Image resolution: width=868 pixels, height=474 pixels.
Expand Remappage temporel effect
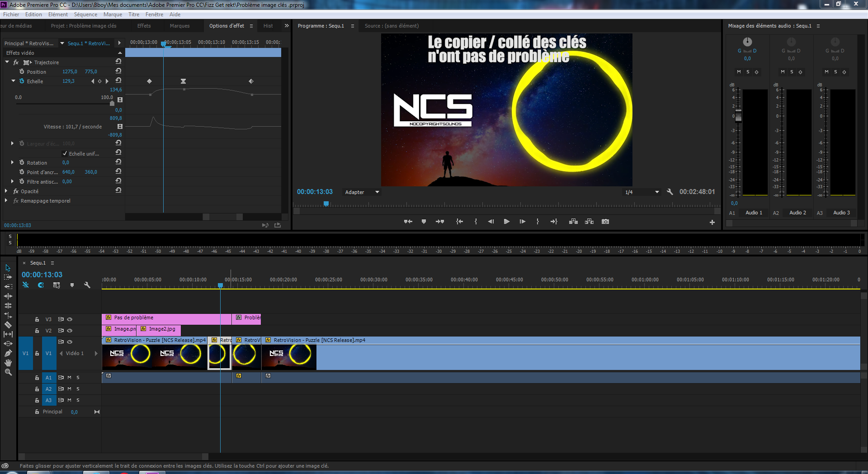click(x=6, y=200)
